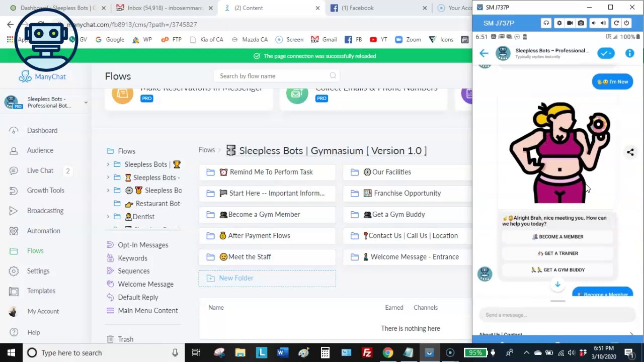
Task: Click the Settings sliders icon in sidebar
Action: pyautogui.click(x=14, y=271)
